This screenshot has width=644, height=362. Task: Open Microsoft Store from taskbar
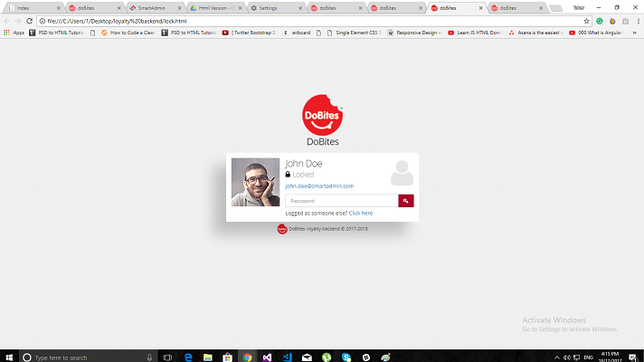[x=228, y=357]
